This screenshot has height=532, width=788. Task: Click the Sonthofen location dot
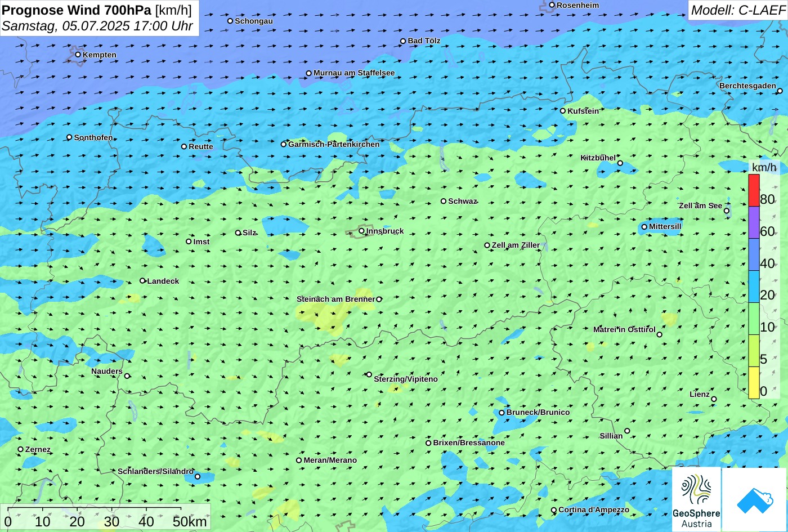coord(70,137)
